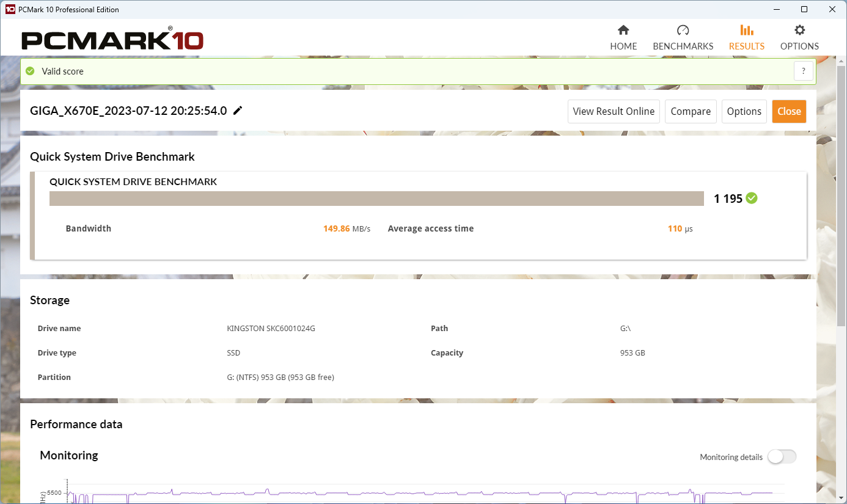847x504 pixels.
Task: Switch to the Benchmarks tab
Action: pyautogui.click(x=683, y=38)
